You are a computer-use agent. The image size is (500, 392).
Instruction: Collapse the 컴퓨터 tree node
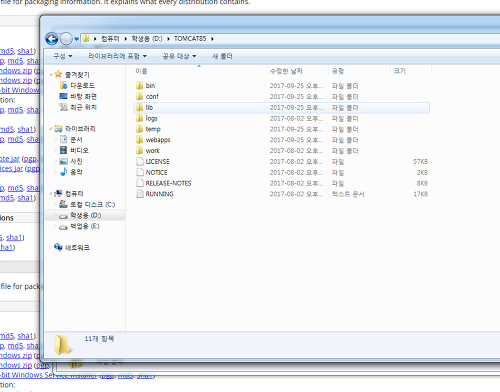click(50, 194)
